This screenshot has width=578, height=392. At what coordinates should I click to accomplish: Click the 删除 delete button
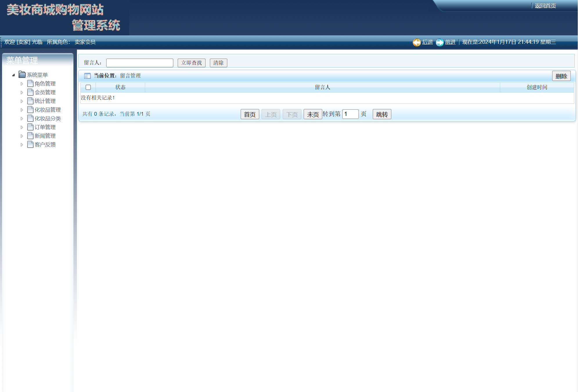click(561, 76)
